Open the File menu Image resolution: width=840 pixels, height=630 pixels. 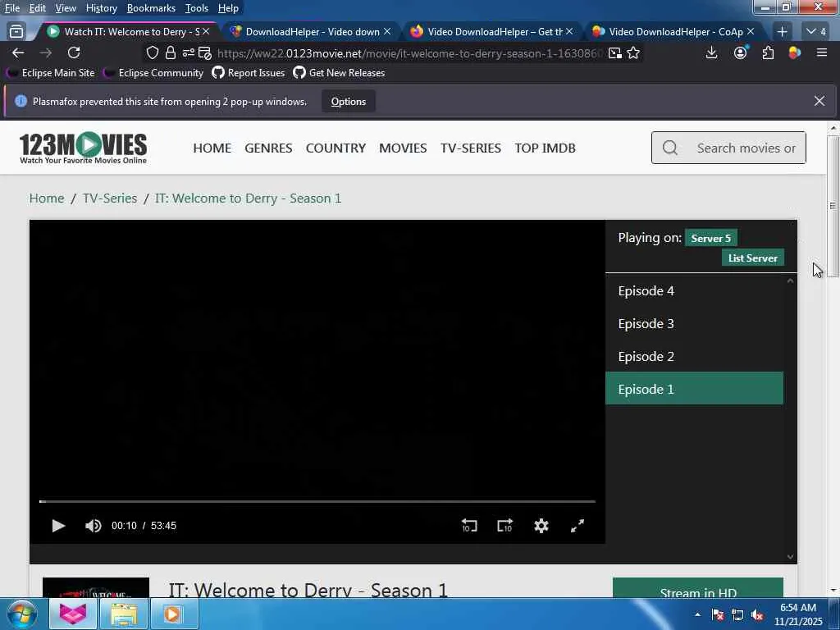[x=11, y=8]
